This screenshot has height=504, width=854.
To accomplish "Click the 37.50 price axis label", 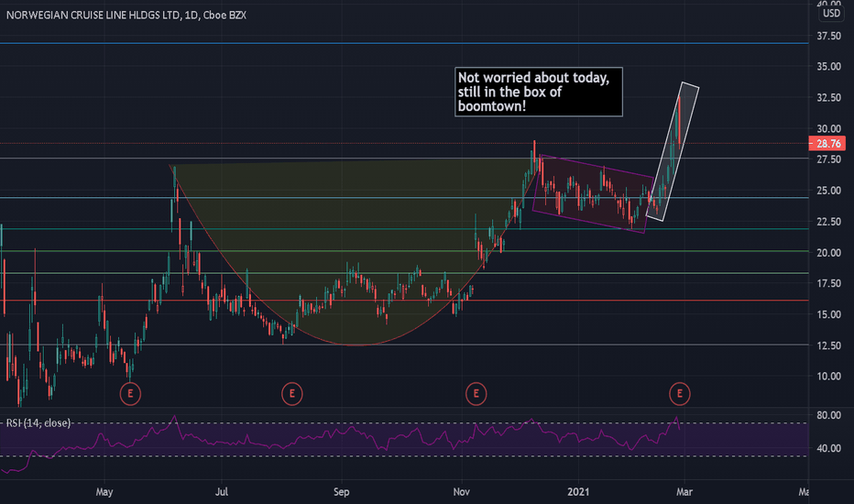I will [x=828, y=36].
